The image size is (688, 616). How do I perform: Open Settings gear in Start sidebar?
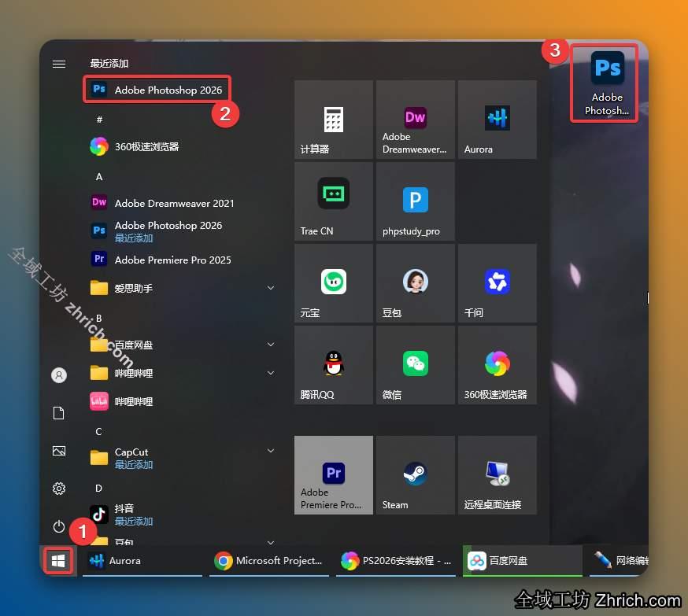pos(59,489)
